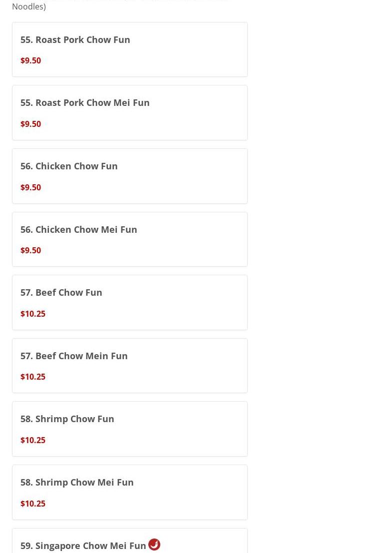Open the 55. Roast Pork Chow Fun item
392x553 pixels.
tap(75, 39)
